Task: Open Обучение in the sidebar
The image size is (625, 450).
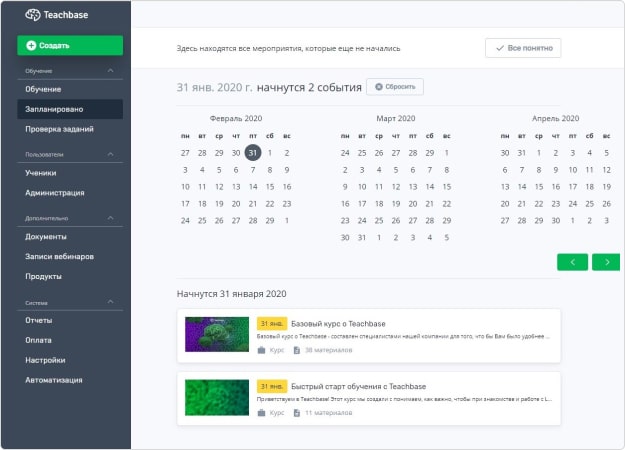Action: coord(70,89)
